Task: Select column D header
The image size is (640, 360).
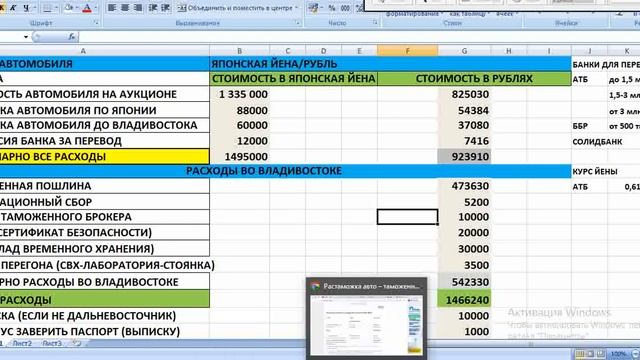Action: [x=324, y=51]
